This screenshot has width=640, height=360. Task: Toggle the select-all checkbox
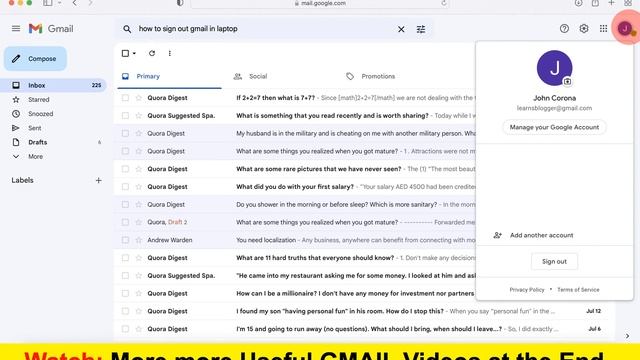tap(125, 53)
